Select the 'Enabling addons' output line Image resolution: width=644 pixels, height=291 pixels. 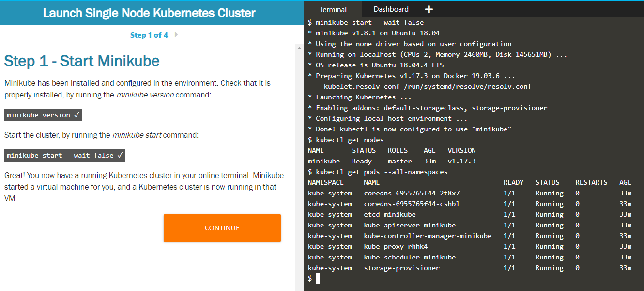pos(428,108)
